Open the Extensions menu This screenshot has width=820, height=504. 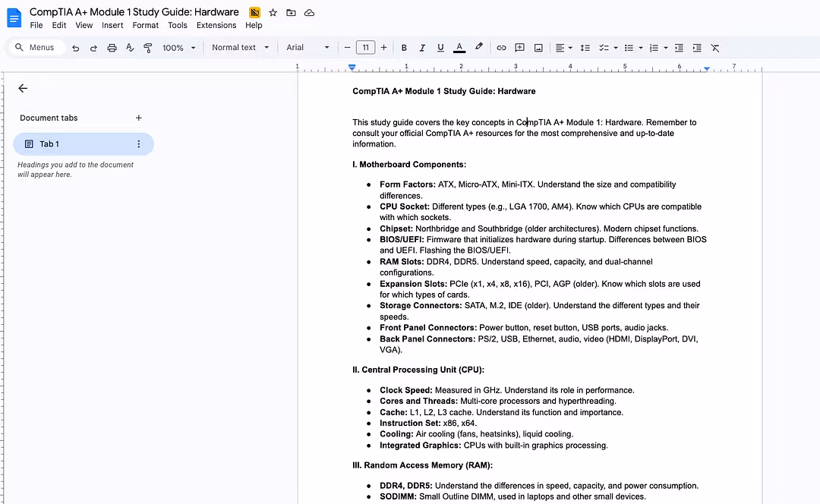pyautogui.click(x=216, y=25)
